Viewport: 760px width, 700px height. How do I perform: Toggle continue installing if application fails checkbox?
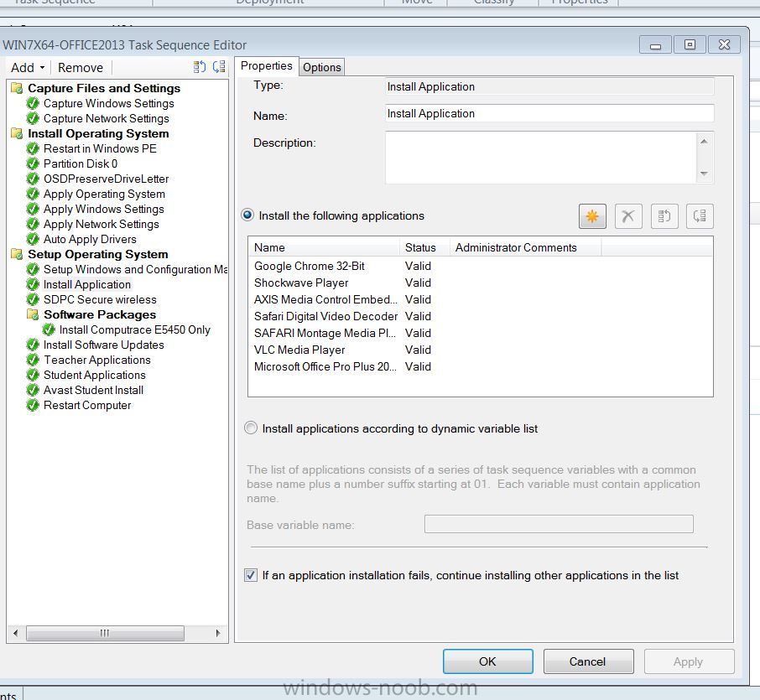click(251, 575)
